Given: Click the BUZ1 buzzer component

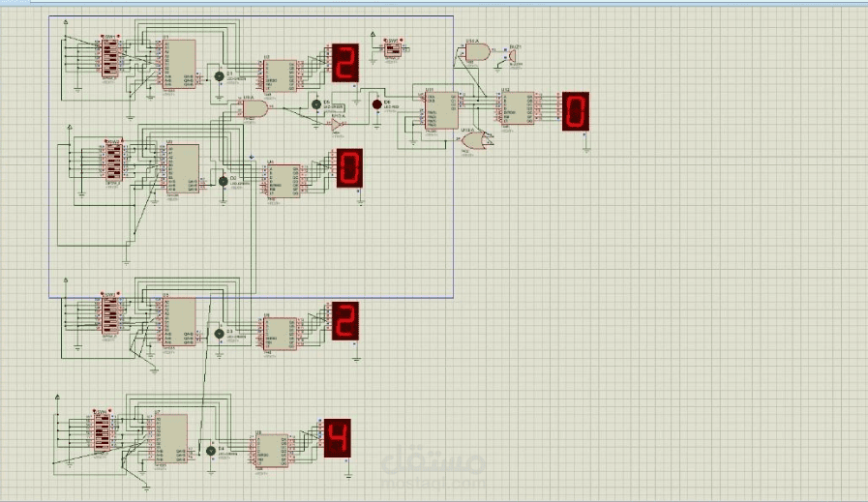Looking at the screenshot, I should coord(512,56).
